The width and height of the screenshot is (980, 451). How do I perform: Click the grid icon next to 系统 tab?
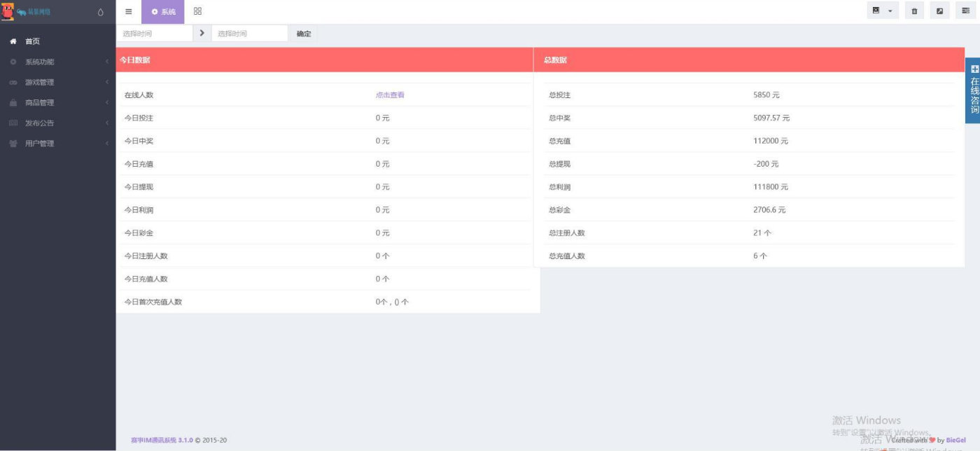tap(197, 11)
